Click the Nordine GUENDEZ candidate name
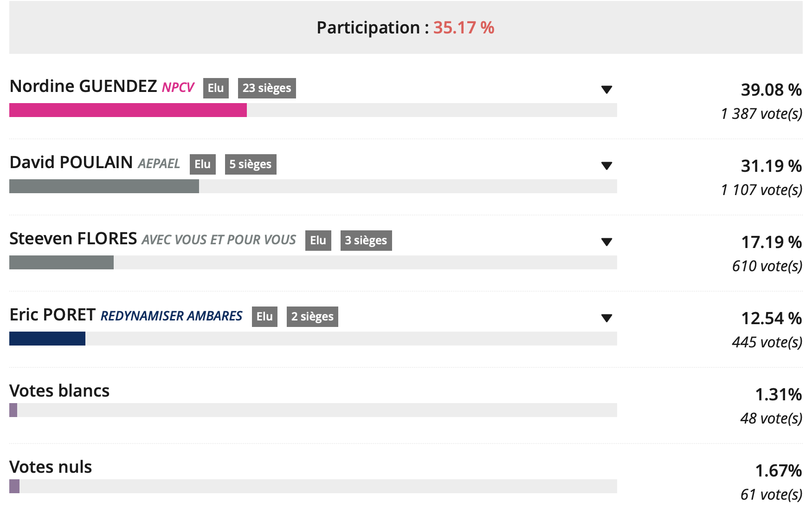The image size is (812, 509). (84, 86)
